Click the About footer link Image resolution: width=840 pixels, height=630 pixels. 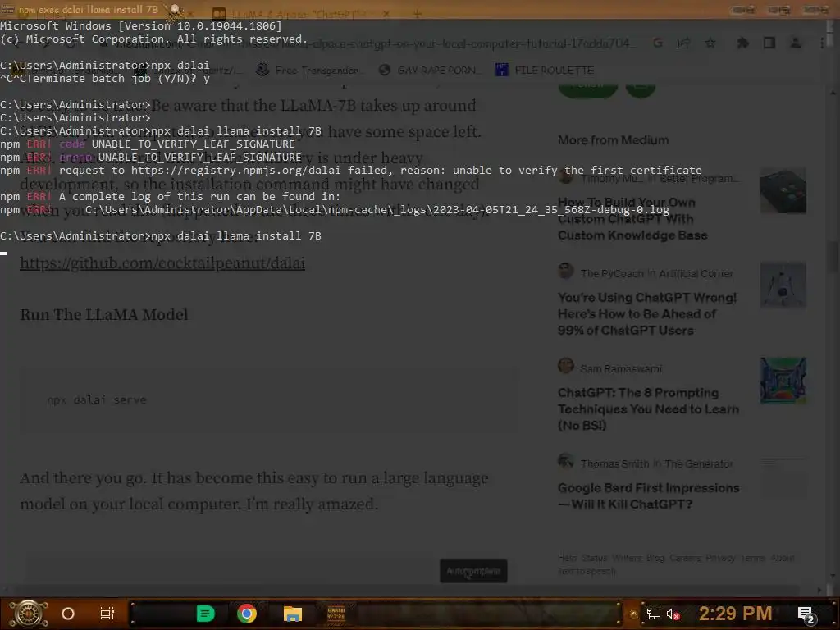(783, 558)
